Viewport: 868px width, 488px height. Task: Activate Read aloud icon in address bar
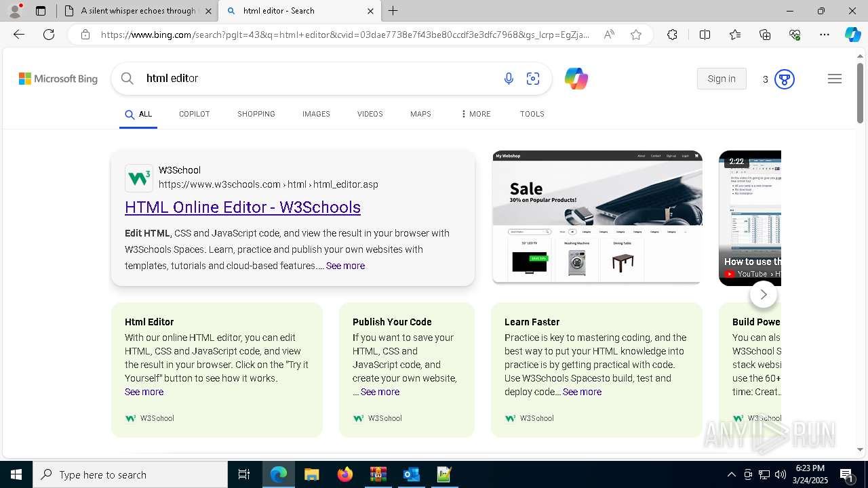[609, 35]
